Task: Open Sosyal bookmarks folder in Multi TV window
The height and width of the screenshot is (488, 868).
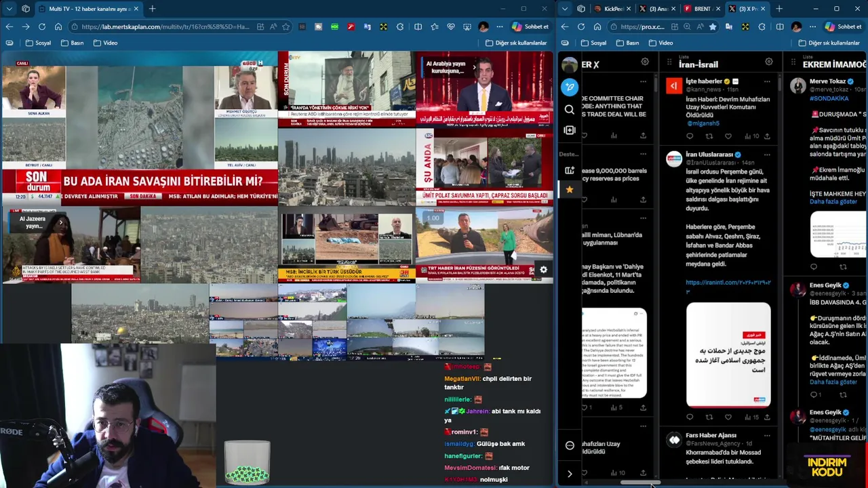Action: [38, 43]
